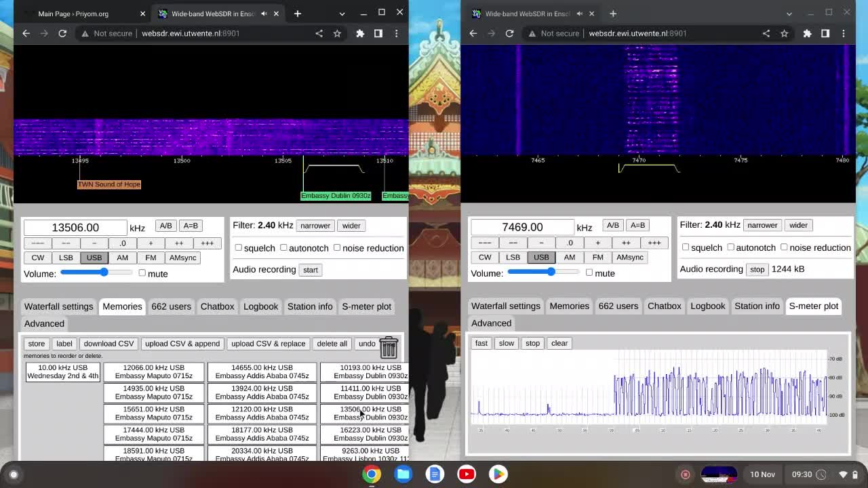Go back in left browser window
Screen dimensions: 868x488
point(26,33)
